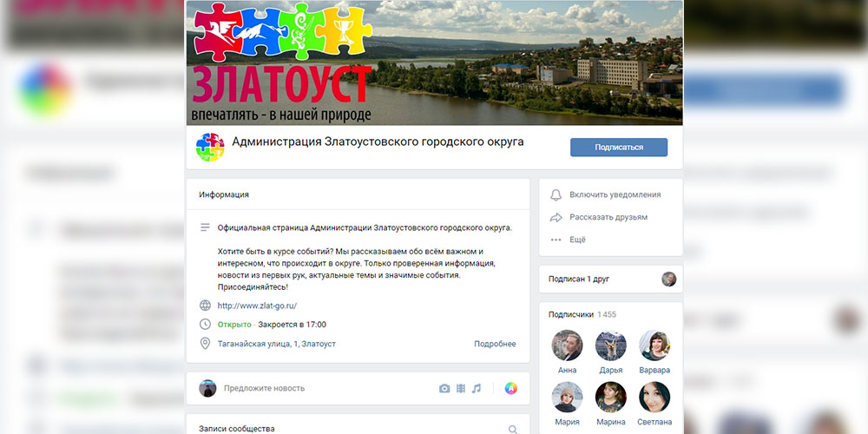Image resolution: width=868 pixels, height=434 pixels.
Task: Open the Таганайская улица address link
Action: [x=277, y=344]
